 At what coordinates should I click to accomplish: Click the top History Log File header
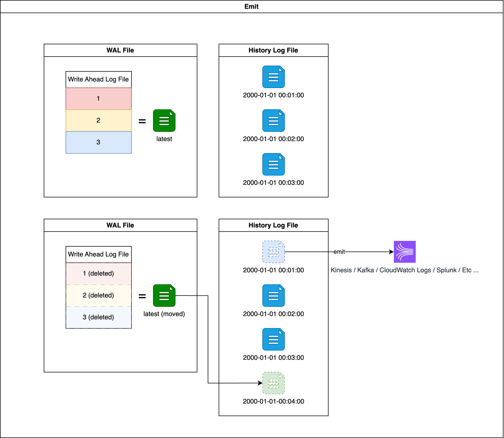(x=274, y=50)
